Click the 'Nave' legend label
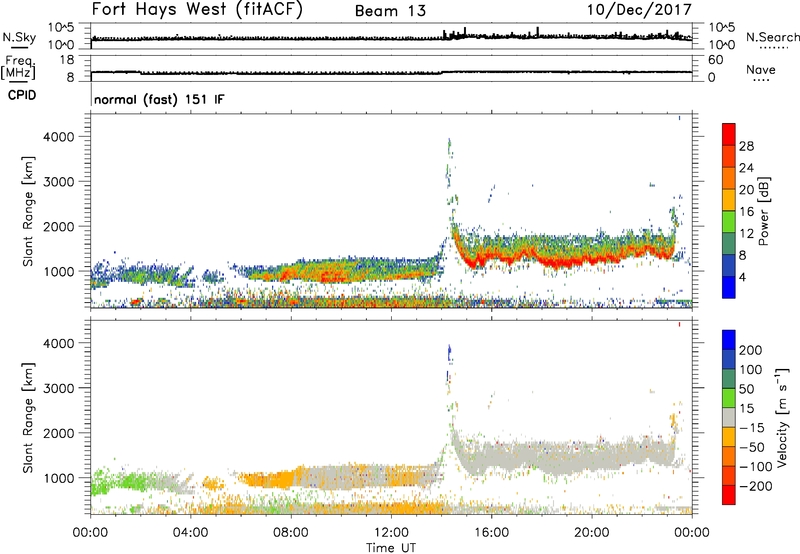The width and height of the screenshot is (800, 554). pyautogui.click(x=761, y=69)
